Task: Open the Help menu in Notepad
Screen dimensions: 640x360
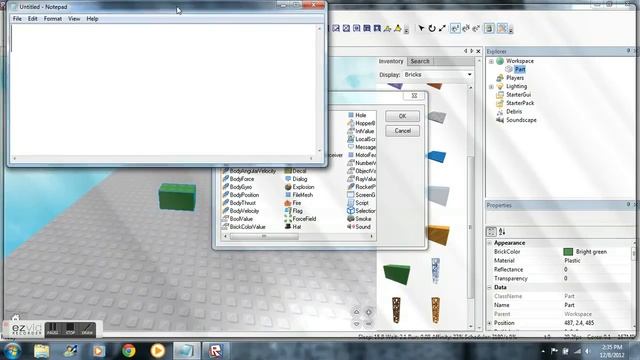Action: pyautogui.click(x=92, y=19)
